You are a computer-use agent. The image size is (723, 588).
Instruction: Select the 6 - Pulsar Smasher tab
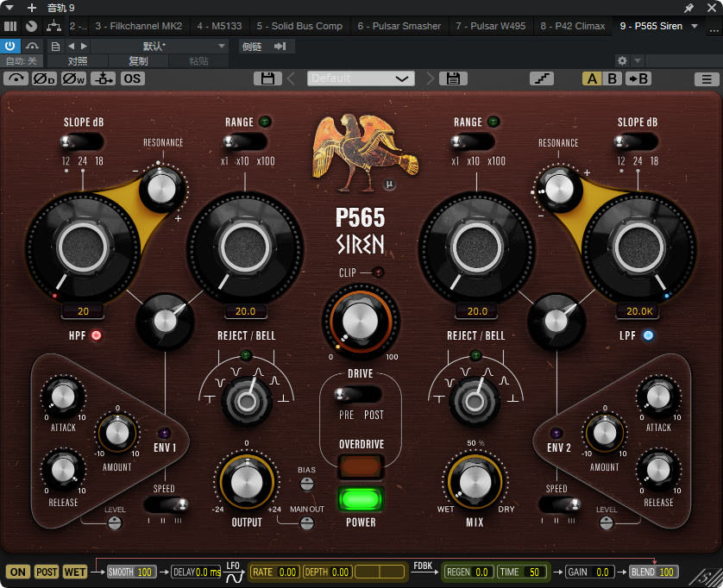tap(399, 26)
